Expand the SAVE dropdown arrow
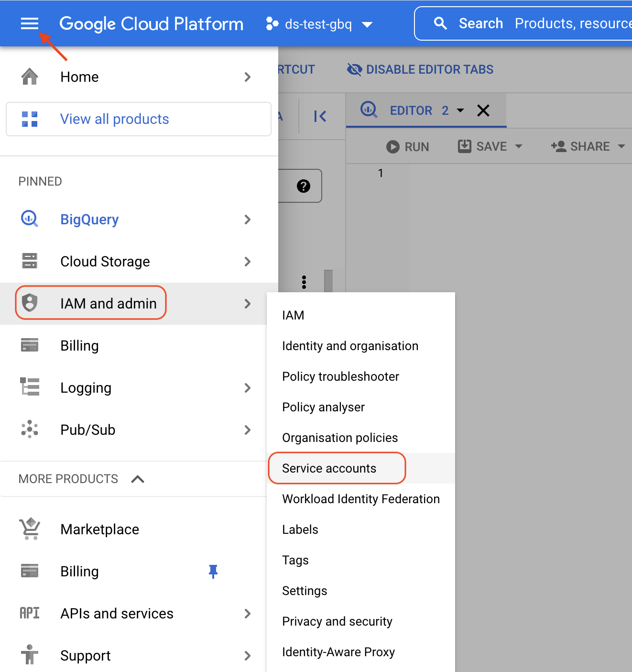 pos(519,146)
